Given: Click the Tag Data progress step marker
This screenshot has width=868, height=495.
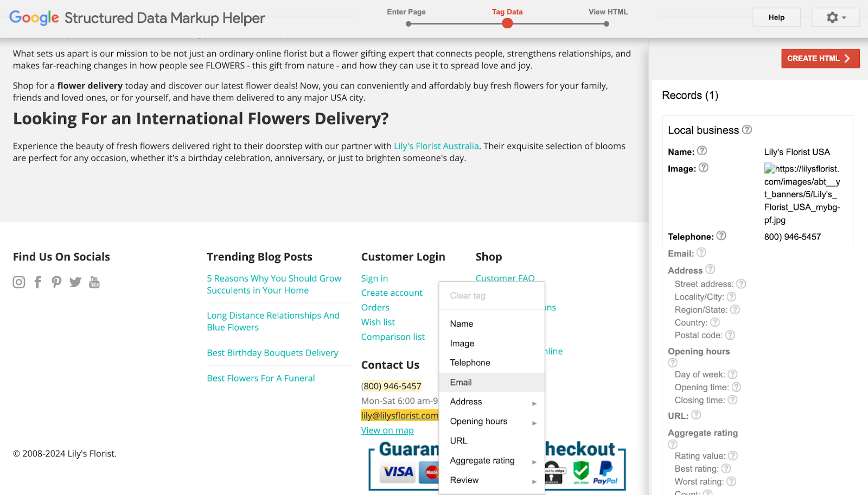Looking at the screenshot, I should pyautogui.click(x=507, y=23).
